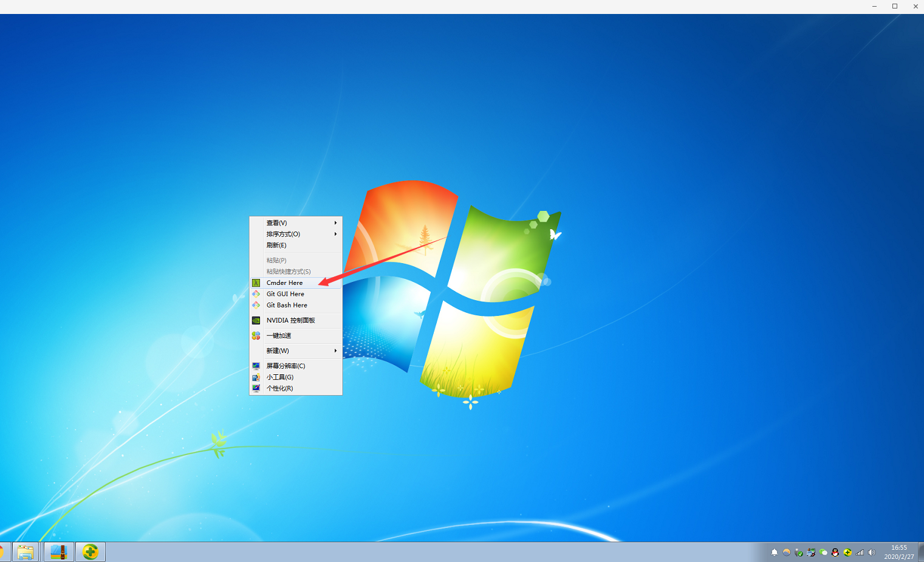The width and height of the screenshot is (924, 562).
Task: Minimize the outer window
Action: (x=875, y=6)
